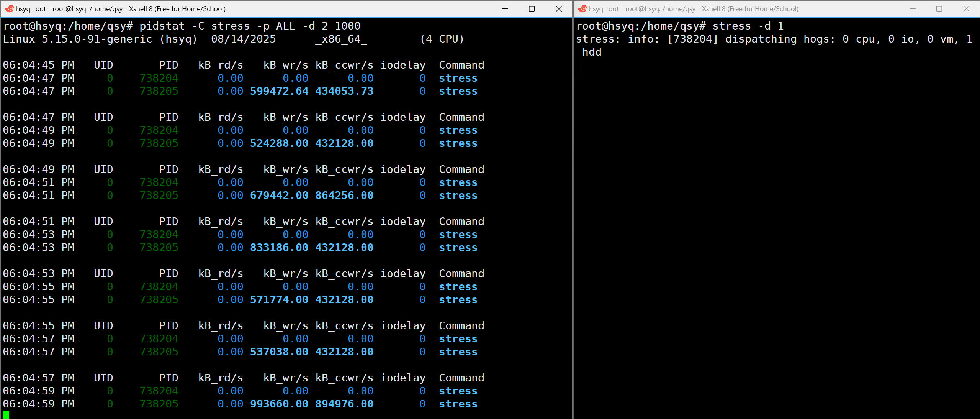The height and width of the screenshot is (419, 980).
Task: Click the value 833186.00
Action: tap(279, 248)
